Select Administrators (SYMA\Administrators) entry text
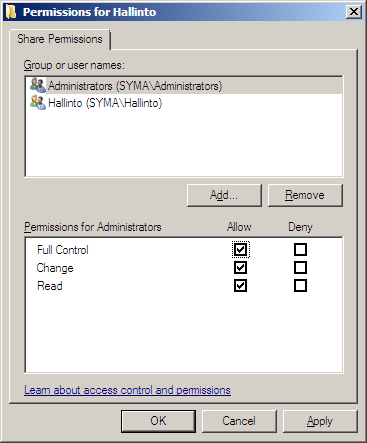The image size is (367, 443). point(135,86)
